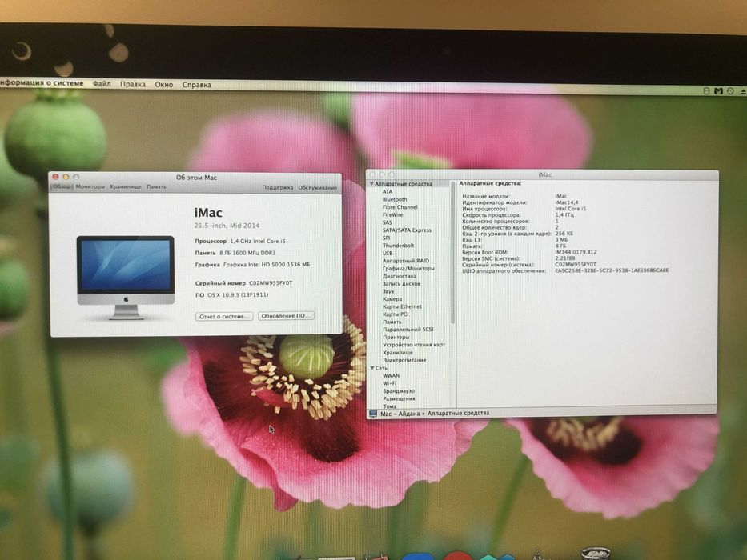Open the Правка menu
Screen dimensions: 747x560
pyautogui.click(x=133, y=84)
